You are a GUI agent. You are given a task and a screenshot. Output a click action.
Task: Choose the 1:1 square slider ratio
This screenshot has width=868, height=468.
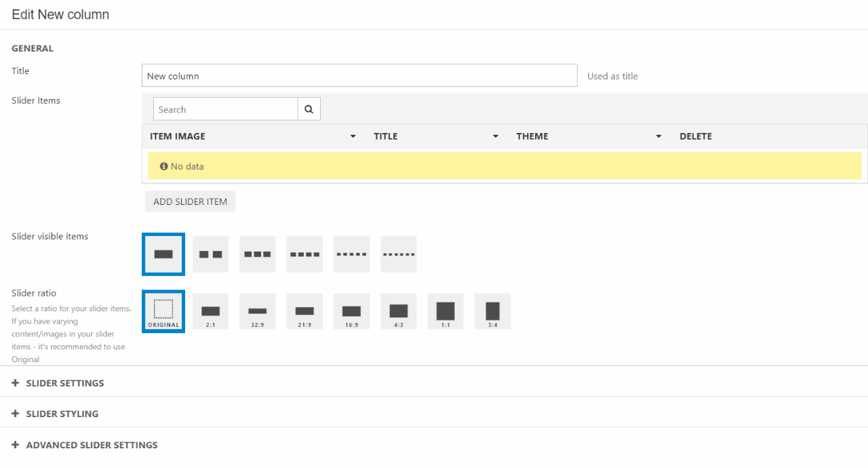coord(445,311)
